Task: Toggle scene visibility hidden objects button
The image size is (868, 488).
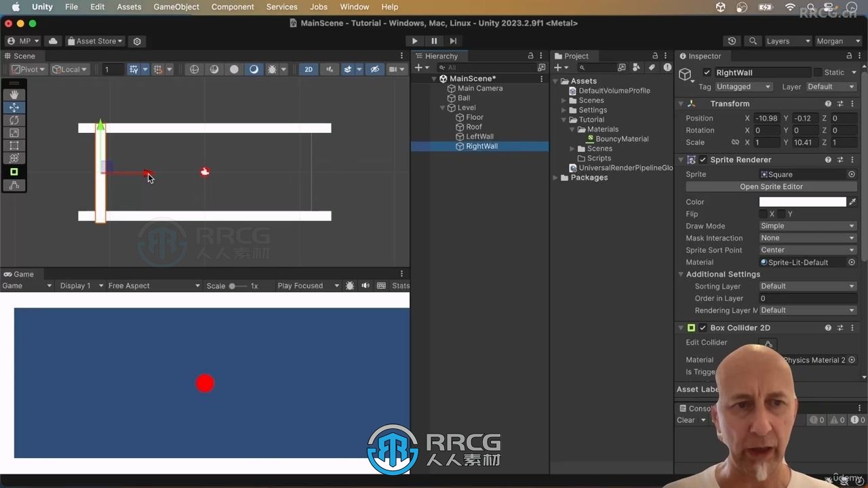Action: (x=374, y=69)
